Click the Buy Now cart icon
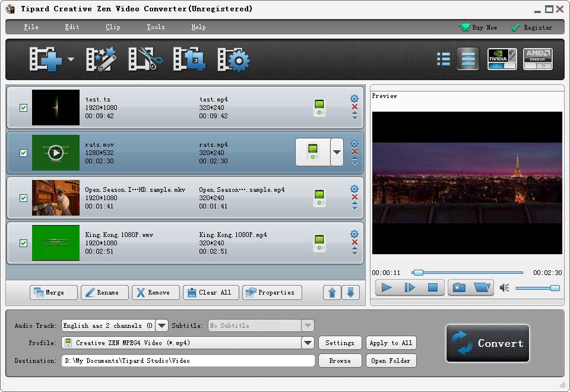 (464, 27)
